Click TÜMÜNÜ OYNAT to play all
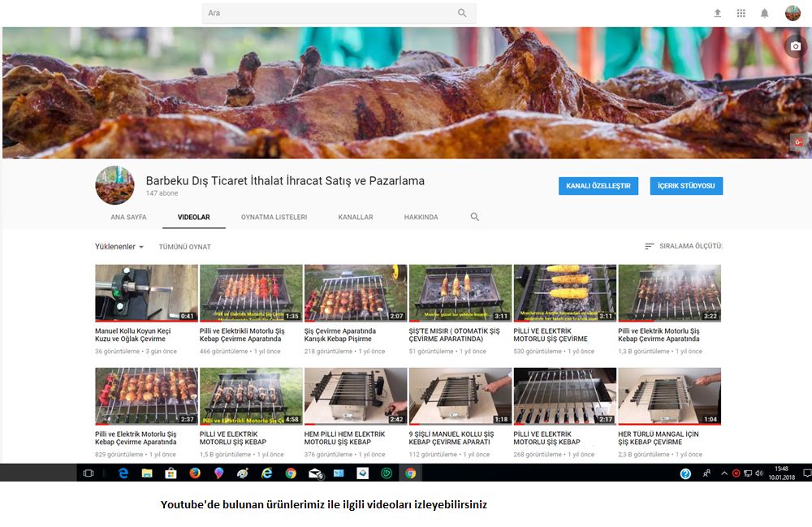Image resolution: width=812 pixels, height=527 pixels. [185, 247]
